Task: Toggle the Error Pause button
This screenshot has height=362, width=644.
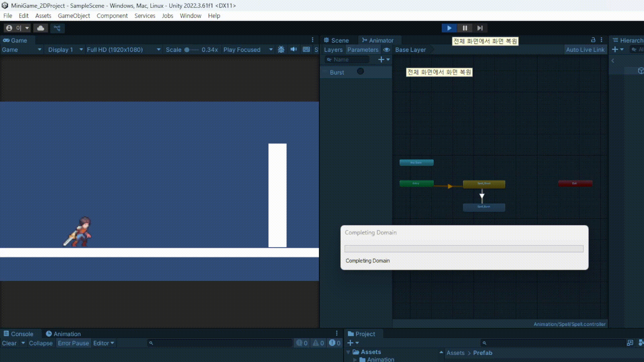Action: click(x=73, y=343)
